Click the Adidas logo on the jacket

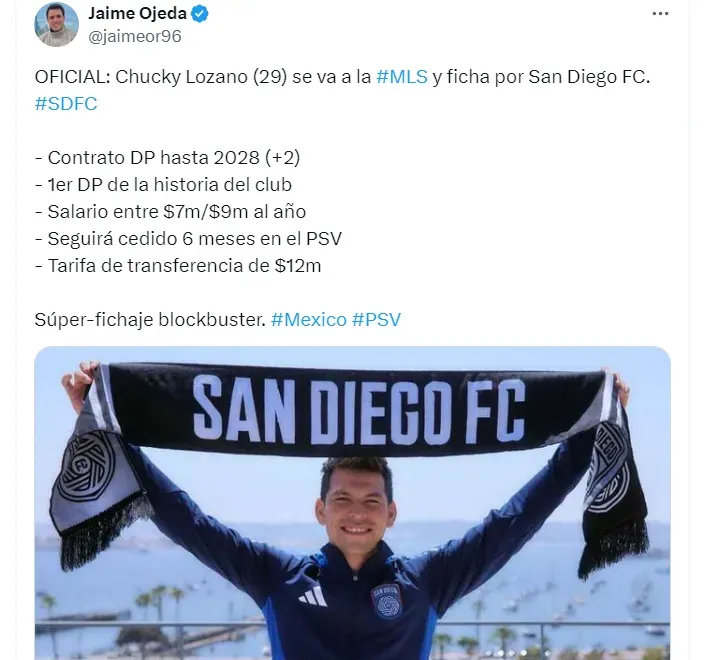313,596
